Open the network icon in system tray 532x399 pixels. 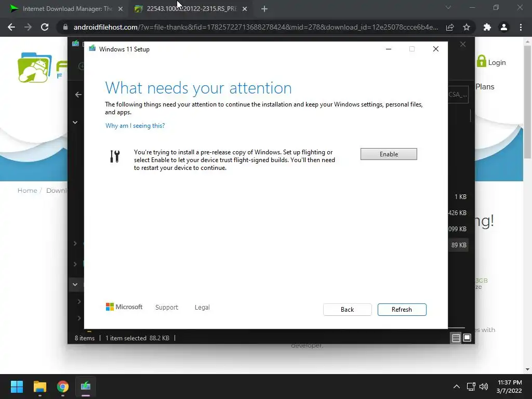tap(471, 387)
